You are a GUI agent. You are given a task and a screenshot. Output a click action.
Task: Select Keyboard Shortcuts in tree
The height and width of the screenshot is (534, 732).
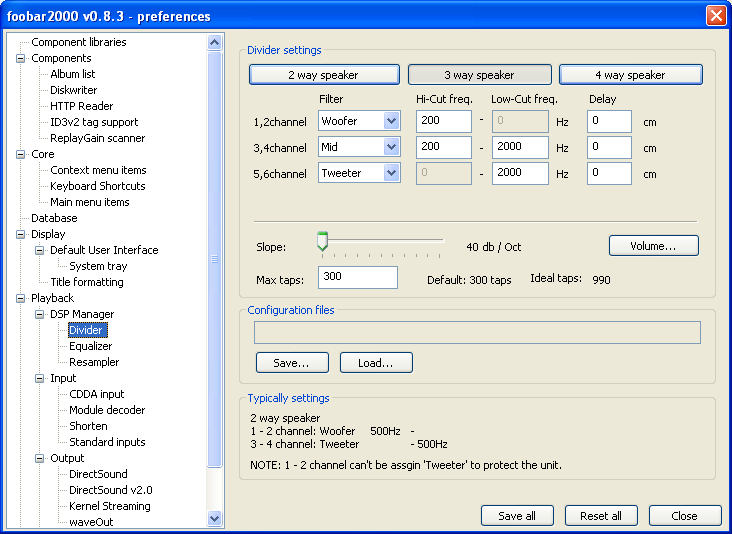pos(98,186)
